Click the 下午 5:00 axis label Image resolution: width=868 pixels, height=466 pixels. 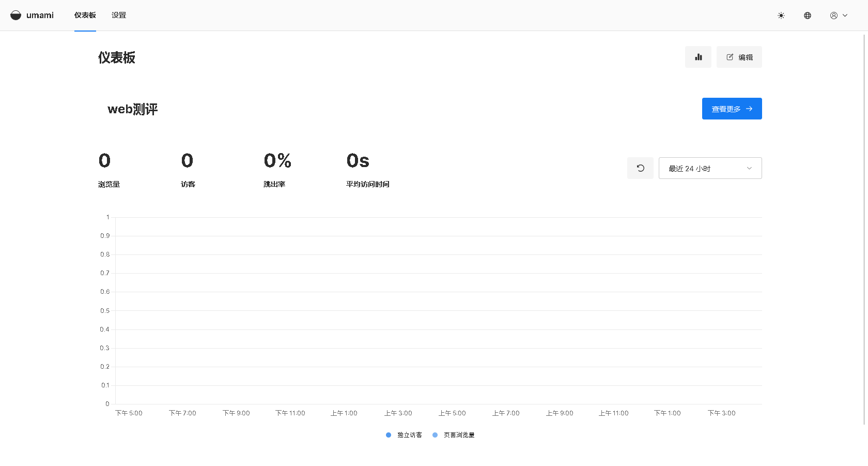[129, 413]
